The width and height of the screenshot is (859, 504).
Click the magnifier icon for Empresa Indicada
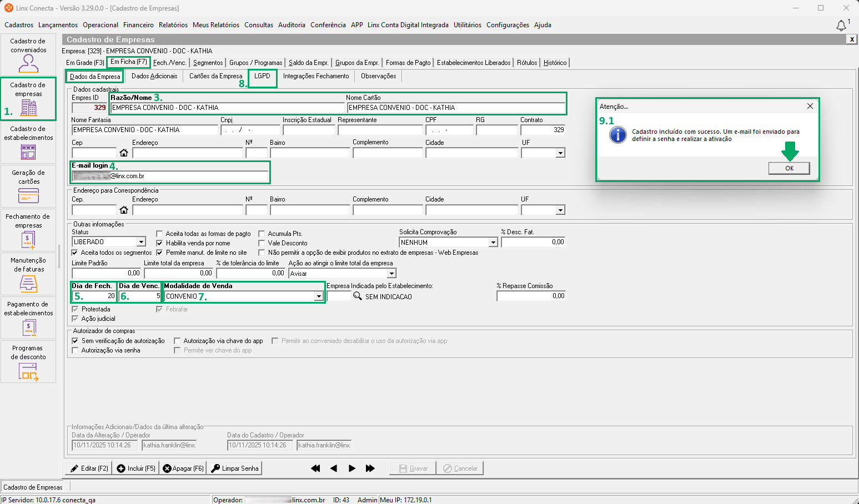tap(358, 296)
